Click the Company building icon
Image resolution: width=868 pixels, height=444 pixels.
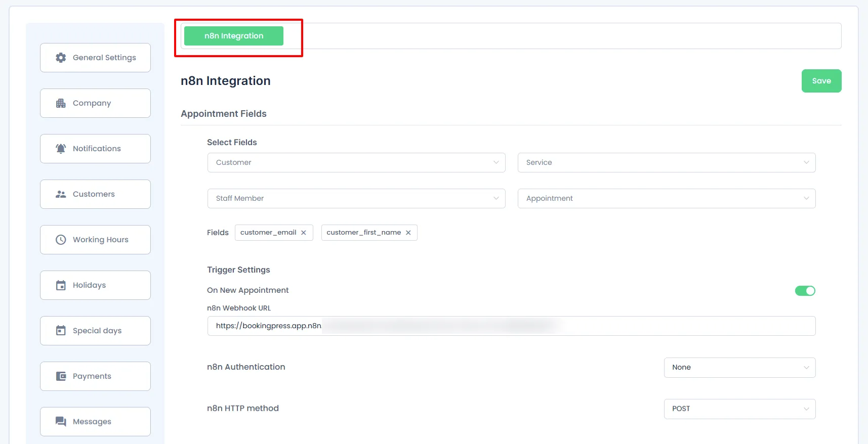[61, 103]
